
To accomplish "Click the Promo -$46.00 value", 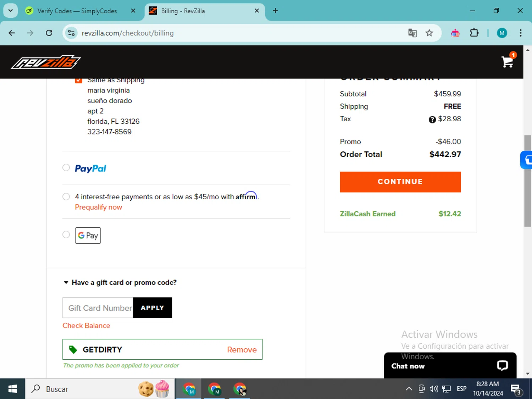I will (x=448, y=142).
